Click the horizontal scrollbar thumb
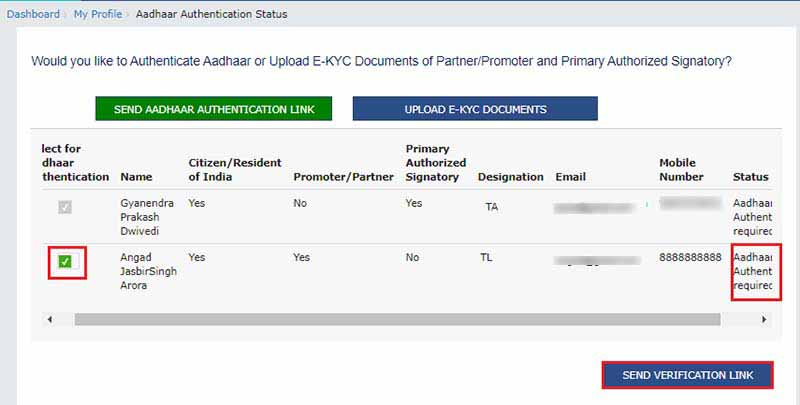 pyautogui.click(x=396, y=319)
